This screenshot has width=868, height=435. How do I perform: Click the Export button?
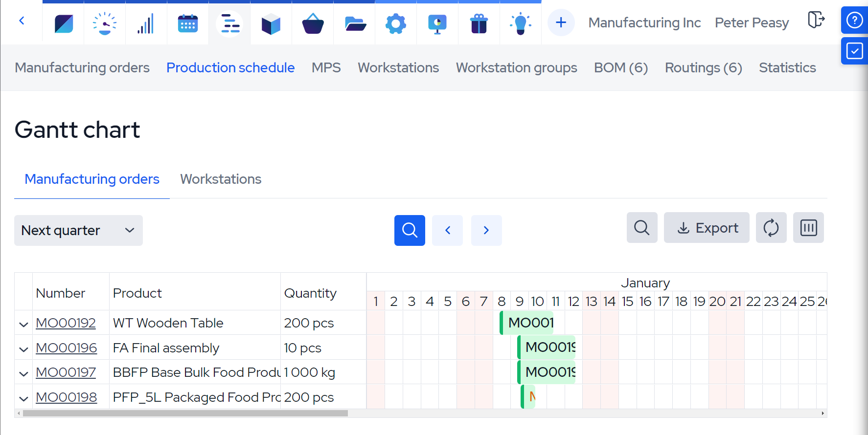click(x=707, y=228)
